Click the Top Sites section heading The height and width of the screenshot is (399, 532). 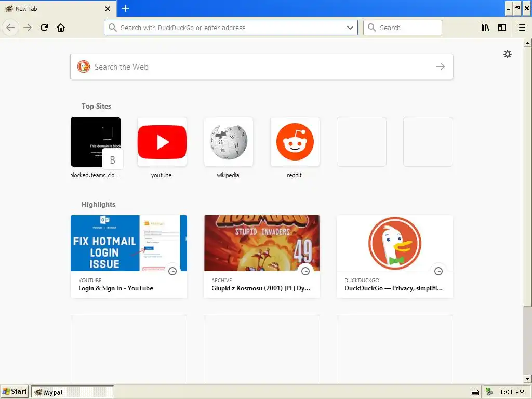tap(96, 106)
